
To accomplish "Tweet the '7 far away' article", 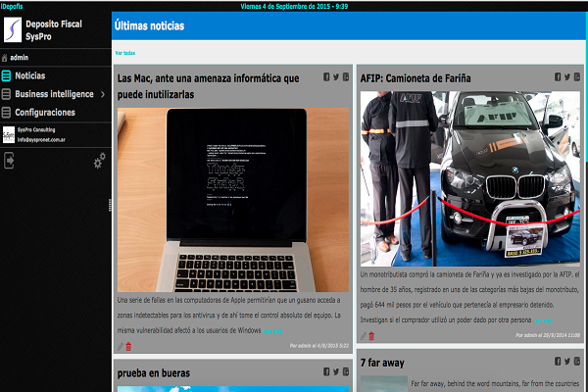I will click(567, 362).
